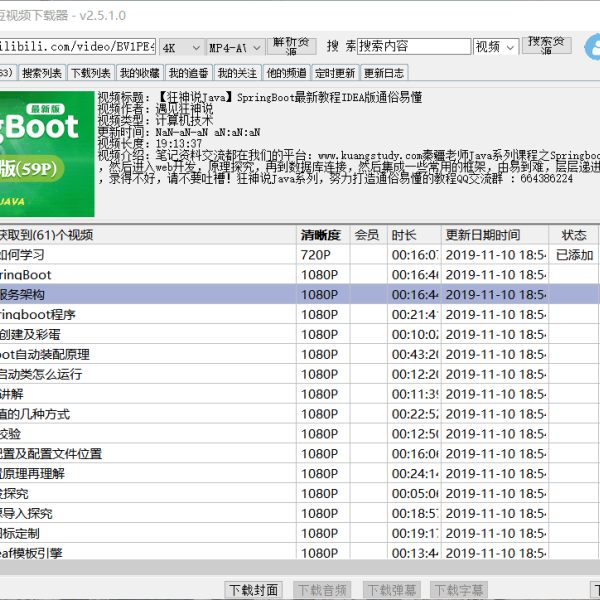
Task: Open the 我的关注 tab
Action: (237, 73)
